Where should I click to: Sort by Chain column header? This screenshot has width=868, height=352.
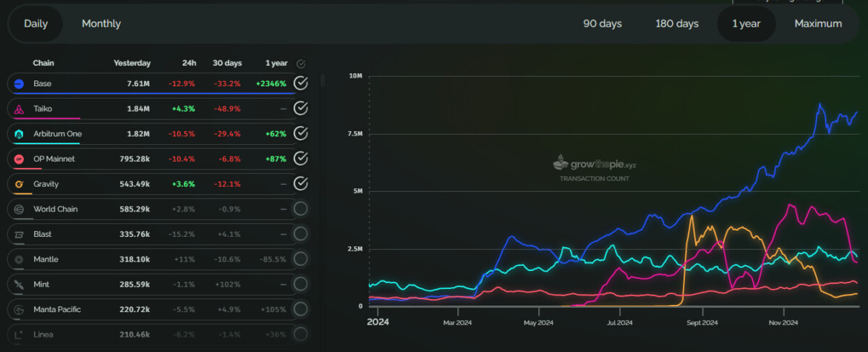click(43, 64)
